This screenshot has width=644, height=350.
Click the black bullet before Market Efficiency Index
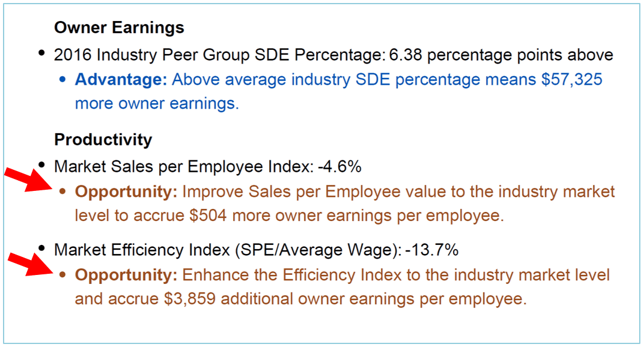(x=41, y=247)
